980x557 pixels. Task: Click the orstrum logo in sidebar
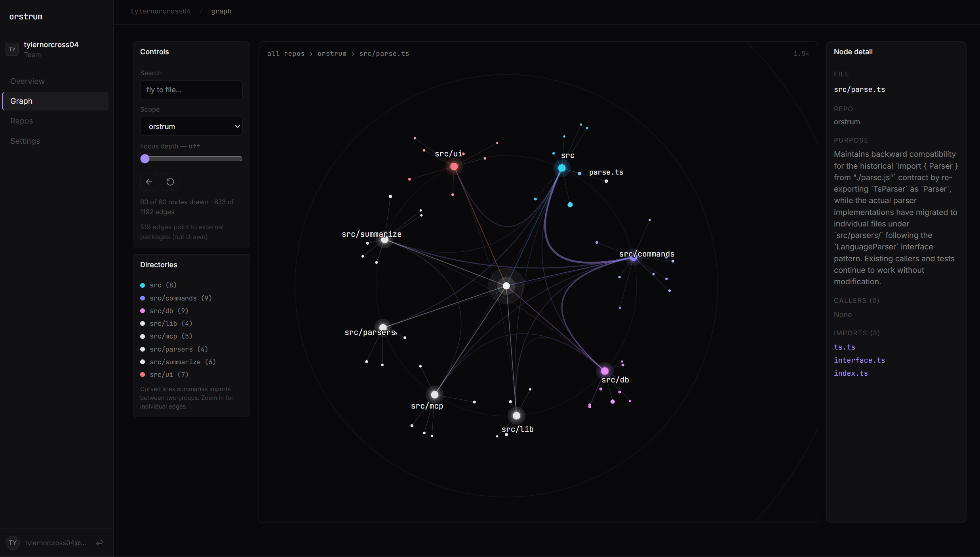coord(26,17)
